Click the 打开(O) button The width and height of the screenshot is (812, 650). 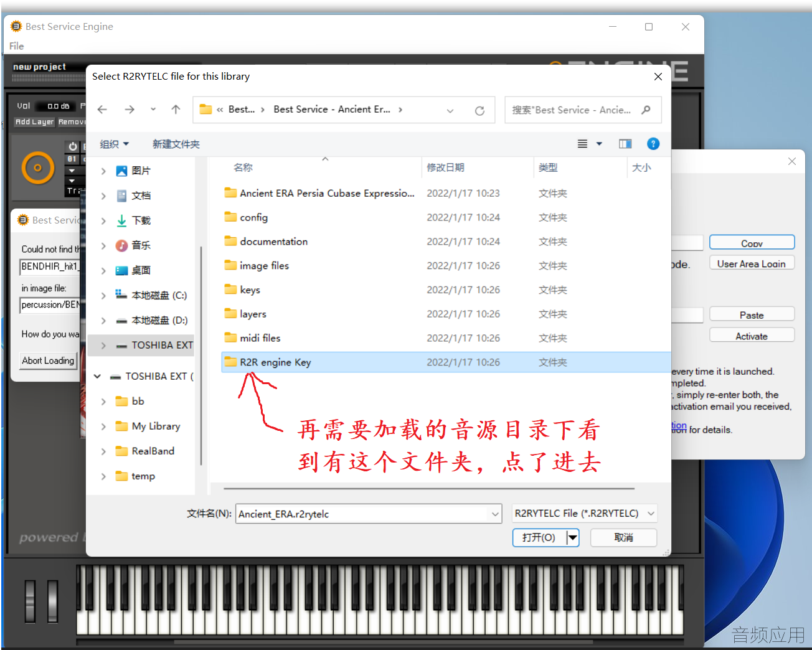point(539,537)
